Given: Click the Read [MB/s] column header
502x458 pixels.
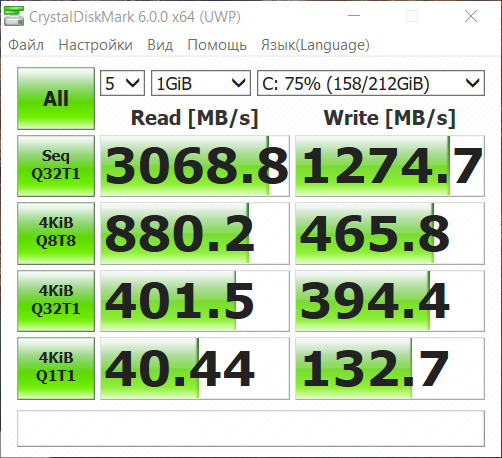Looking at the screenshot, I should tap(195, 118).
